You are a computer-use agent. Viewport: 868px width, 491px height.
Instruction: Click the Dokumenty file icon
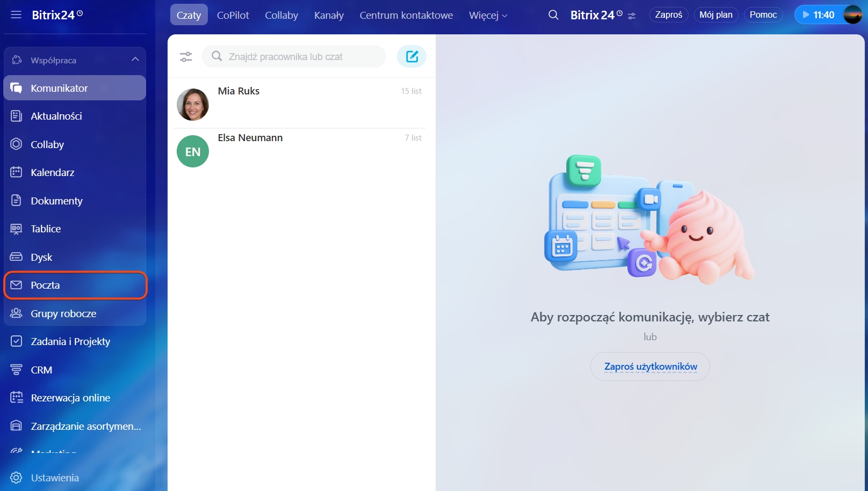16,201
